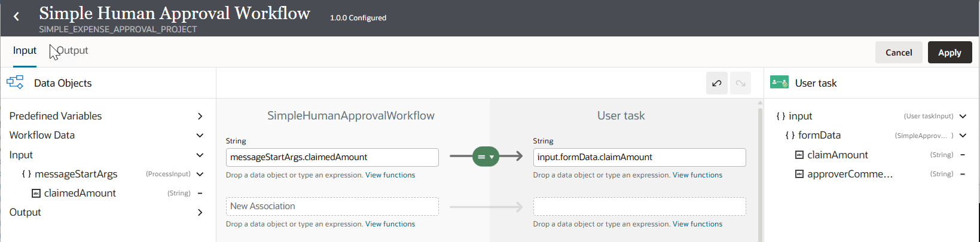Click the approverComments string type icon
Screen dimensions: 980x242
coord(799,174)
